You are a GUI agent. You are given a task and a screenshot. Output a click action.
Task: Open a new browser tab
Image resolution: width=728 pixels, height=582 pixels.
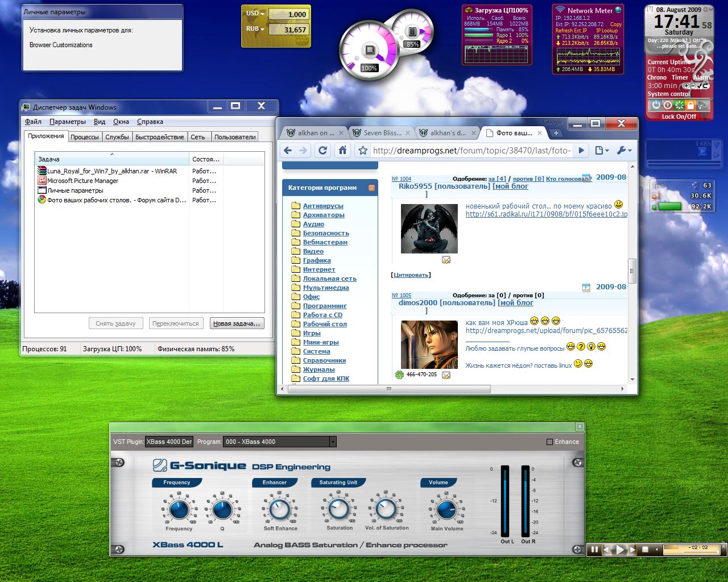click(556, 133)
